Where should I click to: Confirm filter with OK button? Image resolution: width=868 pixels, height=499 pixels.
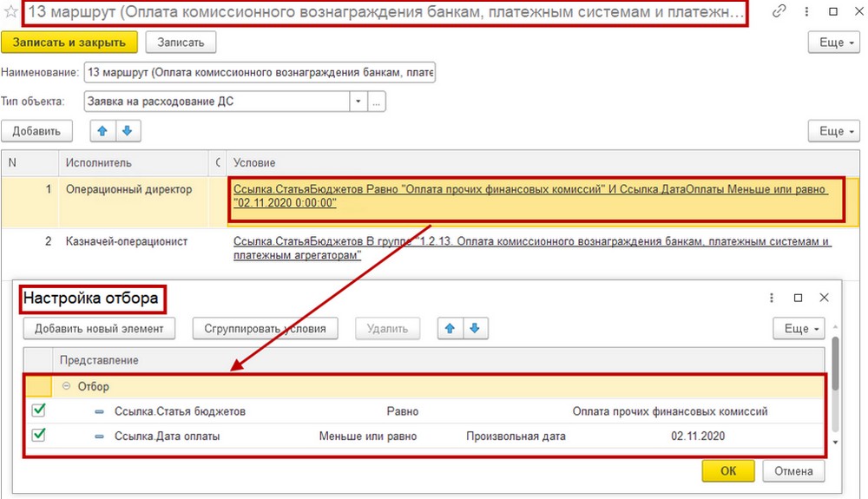click(728, 470)
